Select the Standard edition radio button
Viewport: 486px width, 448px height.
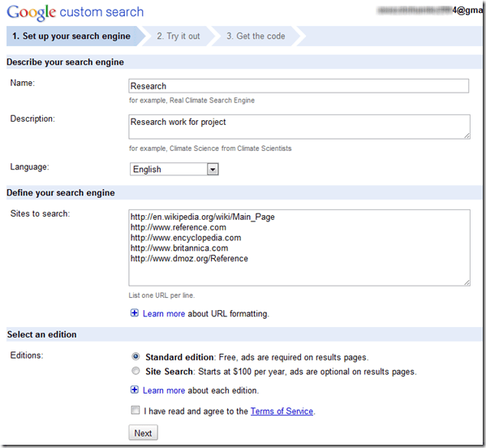[x=135, y=356]
